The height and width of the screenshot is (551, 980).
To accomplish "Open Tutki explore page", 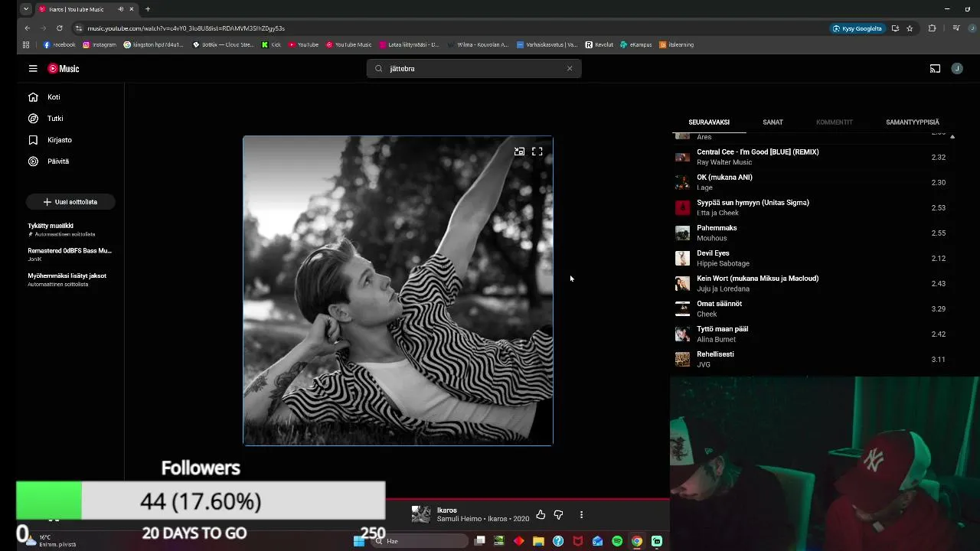I will click(46, 119).
